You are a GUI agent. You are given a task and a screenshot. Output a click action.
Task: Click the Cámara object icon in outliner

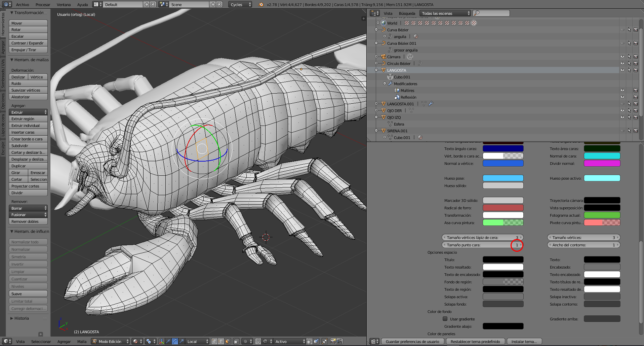coord(383,57)
